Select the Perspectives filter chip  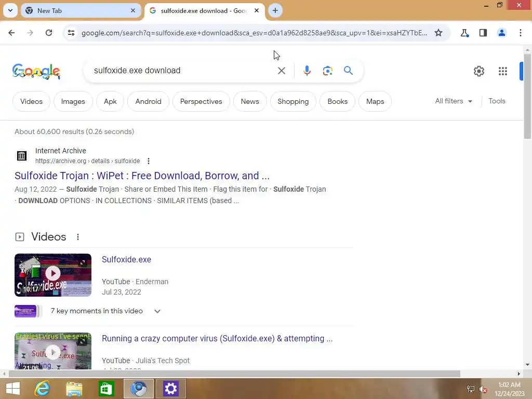tap(201, 101)
